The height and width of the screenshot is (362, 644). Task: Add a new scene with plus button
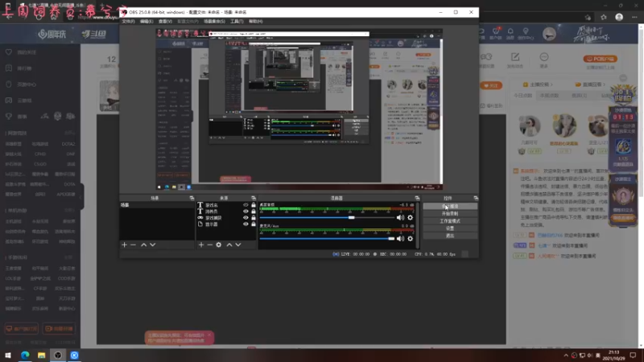(x=125, y=245)
